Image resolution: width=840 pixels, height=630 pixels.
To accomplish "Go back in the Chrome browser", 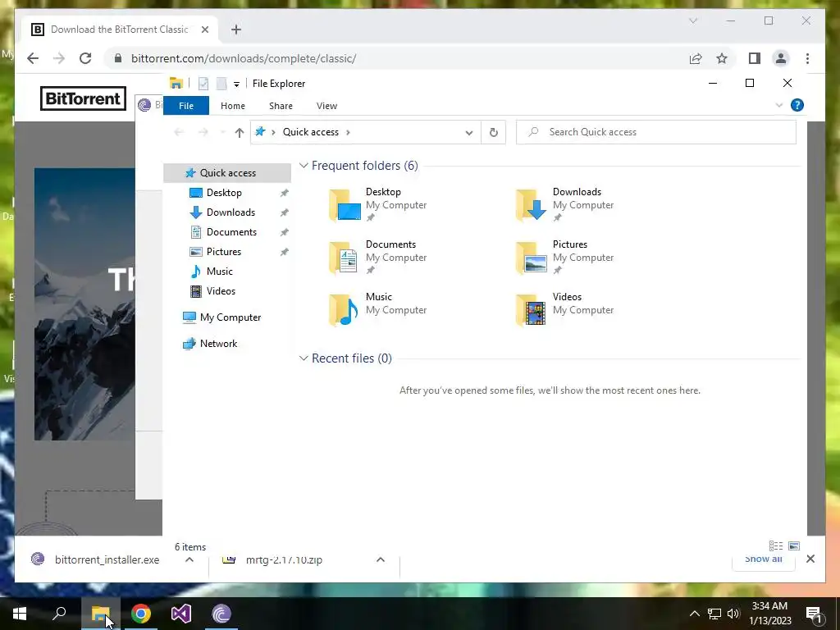I will point(33,58).
